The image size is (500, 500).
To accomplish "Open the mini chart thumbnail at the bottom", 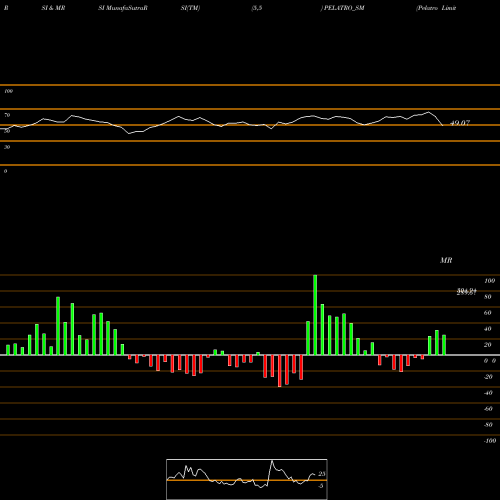I will click(247, 479).
